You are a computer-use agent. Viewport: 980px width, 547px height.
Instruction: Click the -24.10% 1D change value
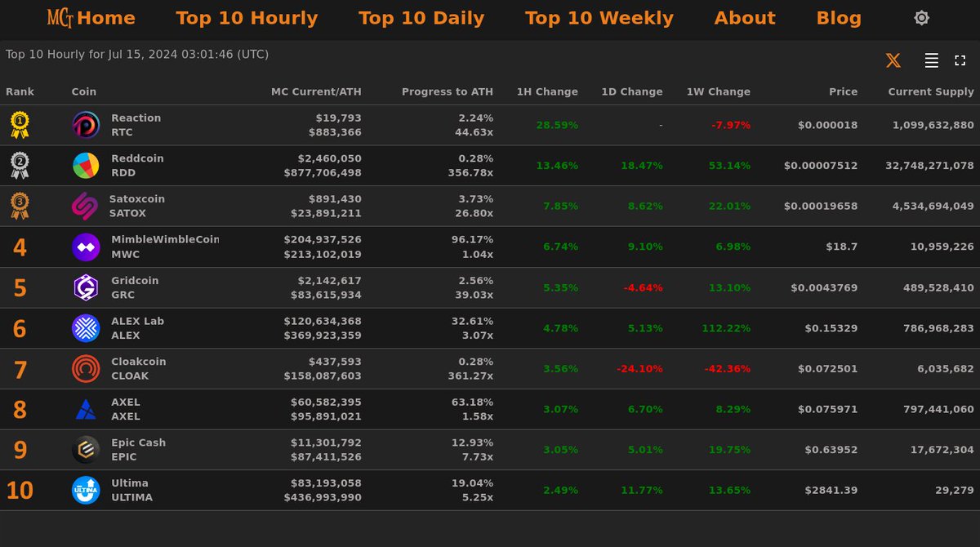tap(639, 369)
